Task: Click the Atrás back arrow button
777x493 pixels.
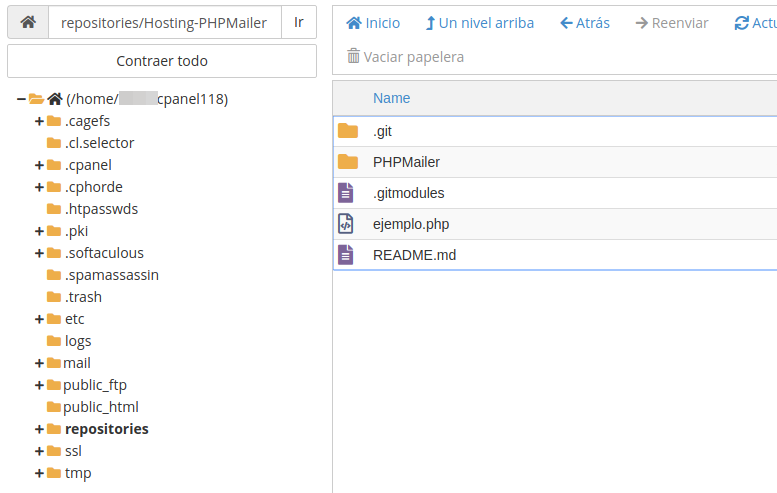Action: tap(584, 23)
